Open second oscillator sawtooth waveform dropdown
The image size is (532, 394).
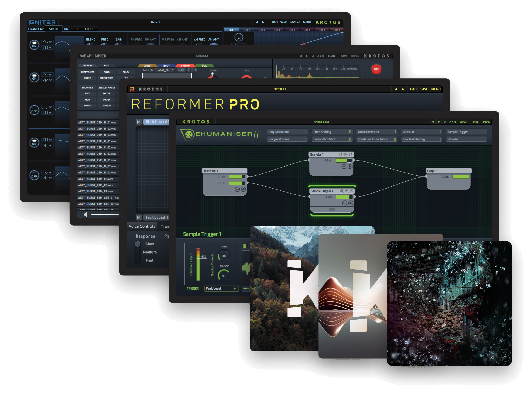point(47,80)
